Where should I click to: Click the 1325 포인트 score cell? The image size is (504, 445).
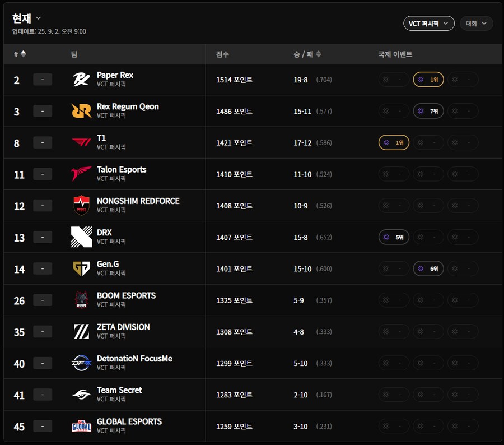234,300
